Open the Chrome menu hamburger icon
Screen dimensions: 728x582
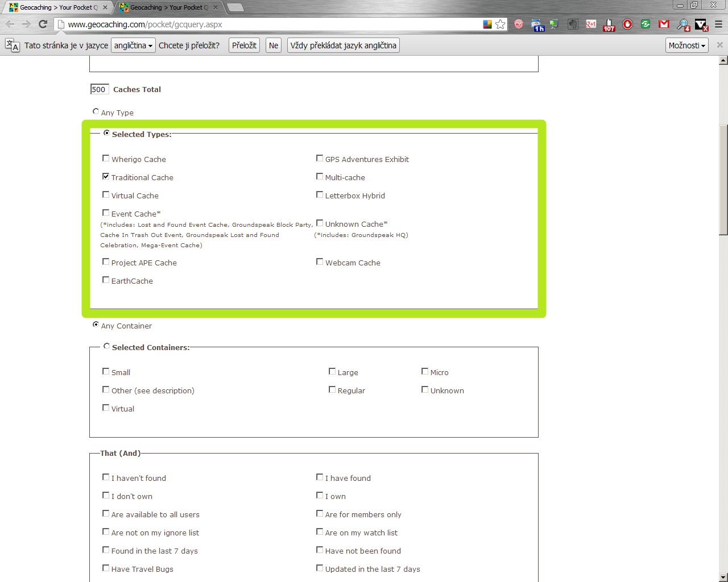(x=718, y=24)
